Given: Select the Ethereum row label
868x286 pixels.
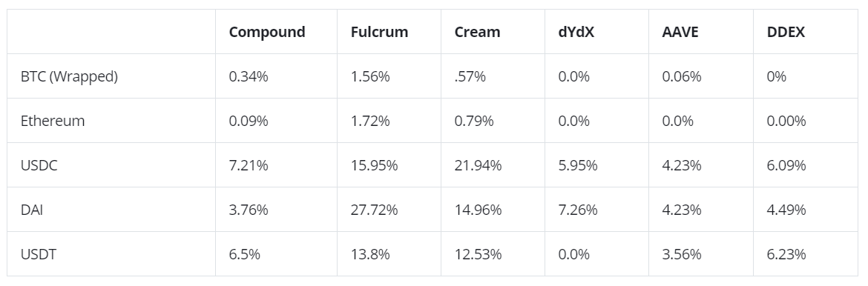Looking at the screenshot, I should [x=53, y=121].
